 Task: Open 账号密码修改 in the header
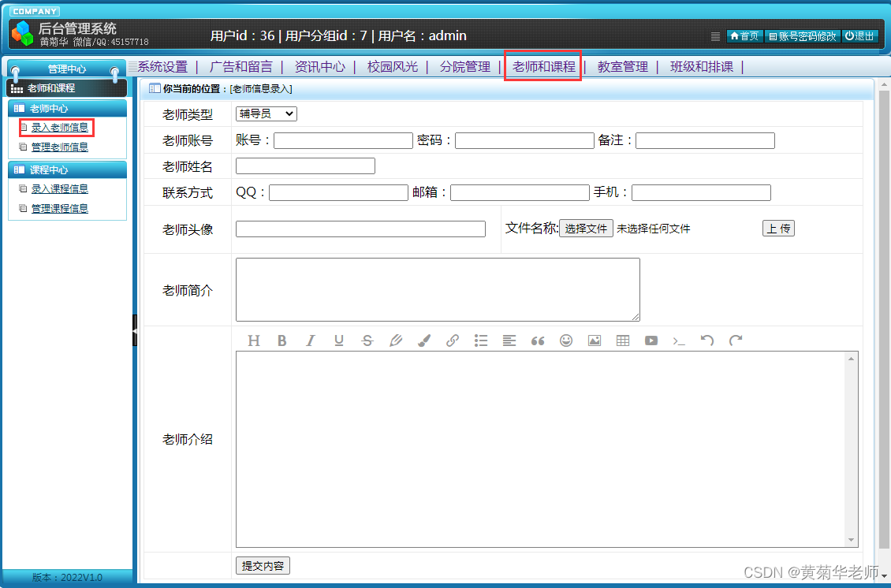coord(803,36)
